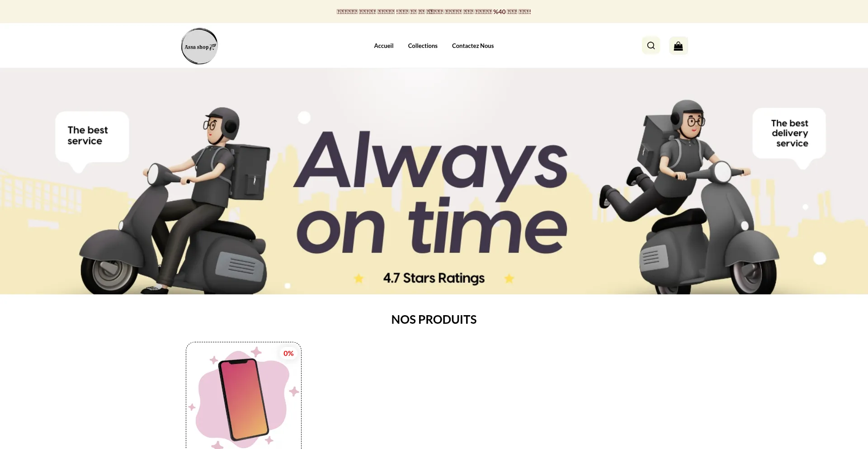The image size is (868, 449).
Task: Open the search icon in header
Action: click(x=651, y=46)
